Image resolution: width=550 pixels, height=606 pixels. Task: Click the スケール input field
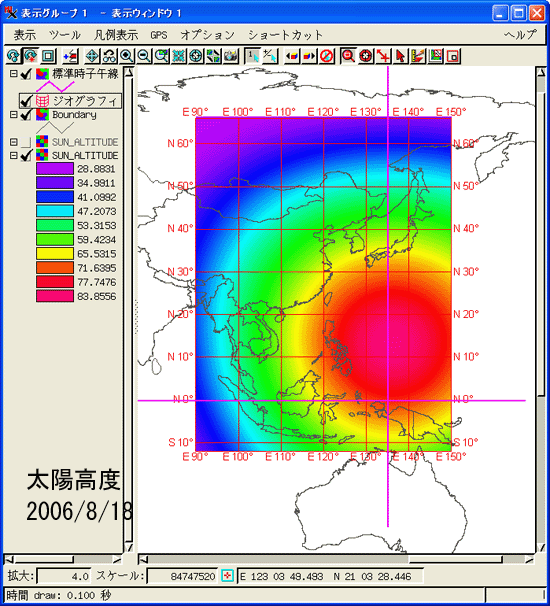pos(182,576)
